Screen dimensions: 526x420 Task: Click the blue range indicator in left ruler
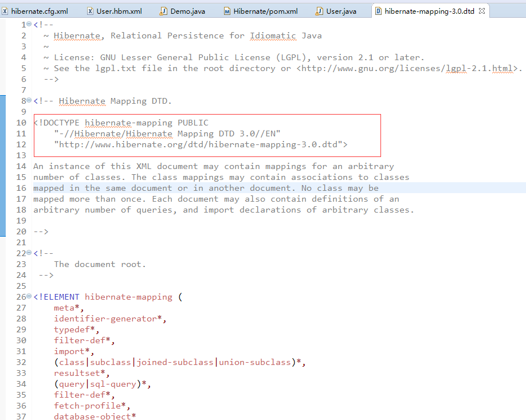3,166
